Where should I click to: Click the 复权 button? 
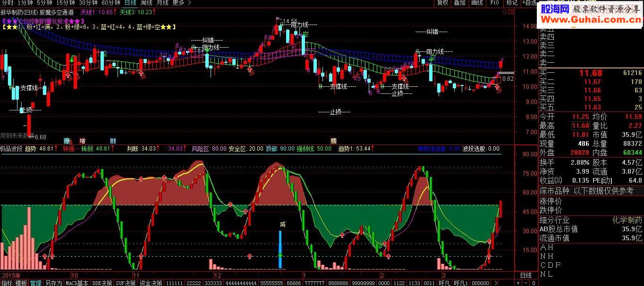tap(442, 3)
